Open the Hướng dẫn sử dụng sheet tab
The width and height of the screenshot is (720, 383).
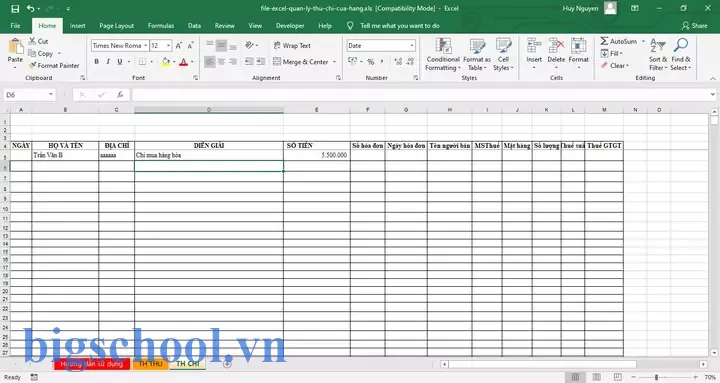[x=92, y=364]
